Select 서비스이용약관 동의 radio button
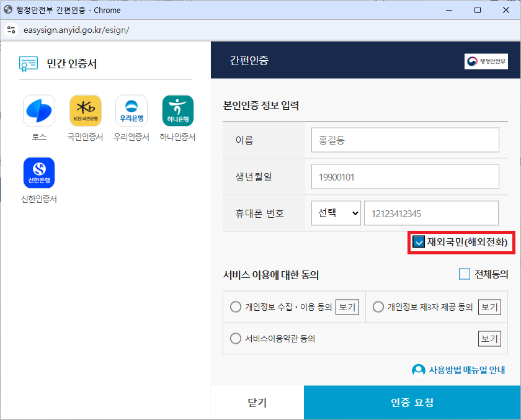 236,339
